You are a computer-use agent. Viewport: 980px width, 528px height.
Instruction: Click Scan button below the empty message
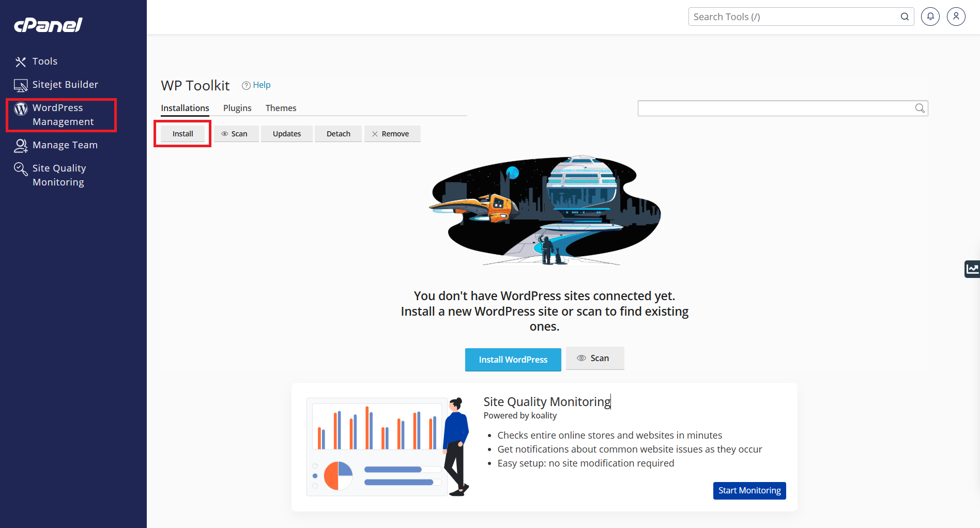tap(595, 358)
